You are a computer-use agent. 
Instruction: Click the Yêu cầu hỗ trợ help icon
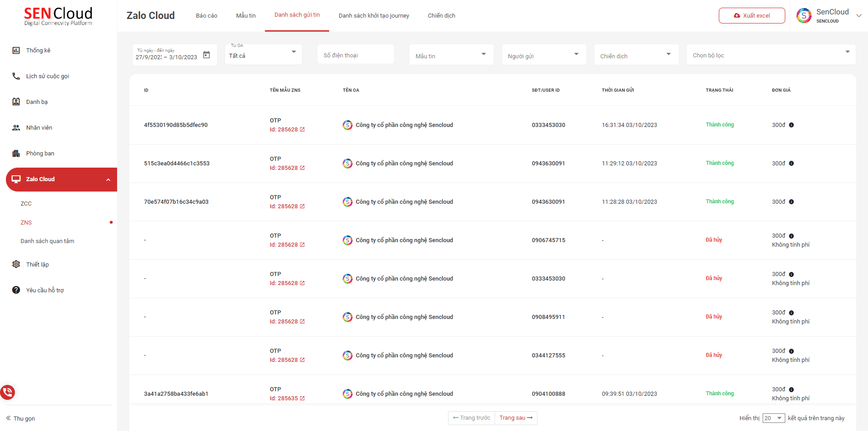16,290
